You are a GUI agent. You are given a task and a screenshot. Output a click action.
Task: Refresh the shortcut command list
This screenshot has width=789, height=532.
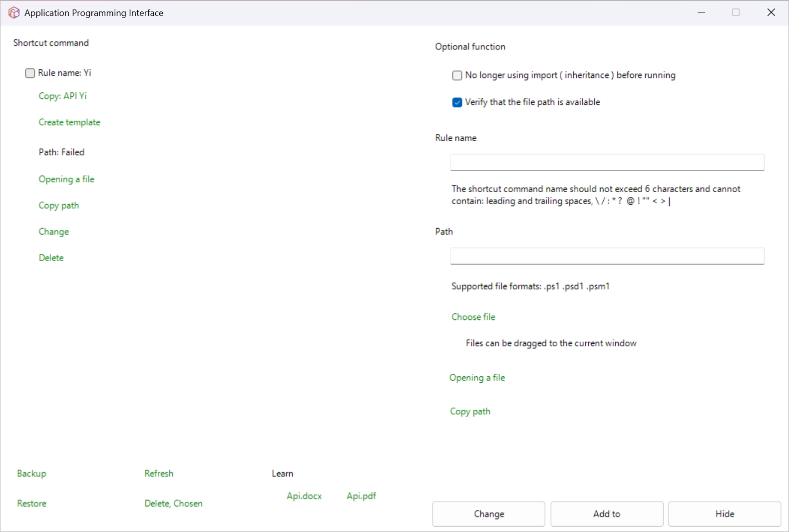(159, 473)
